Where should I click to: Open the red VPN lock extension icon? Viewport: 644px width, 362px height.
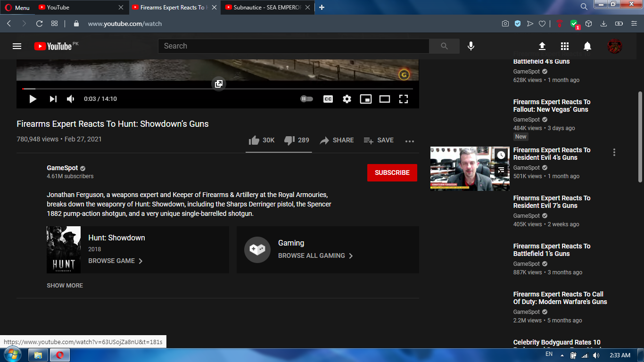pyautogui.click(x=560, y=24)
